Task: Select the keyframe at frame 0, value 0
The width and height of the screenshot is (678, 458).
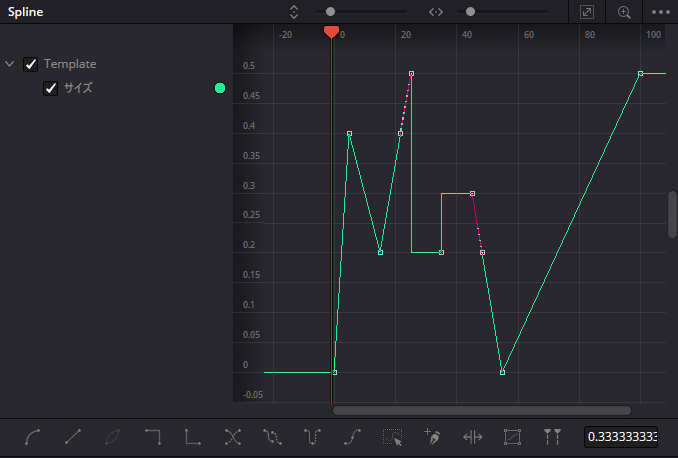Action: 335,372
